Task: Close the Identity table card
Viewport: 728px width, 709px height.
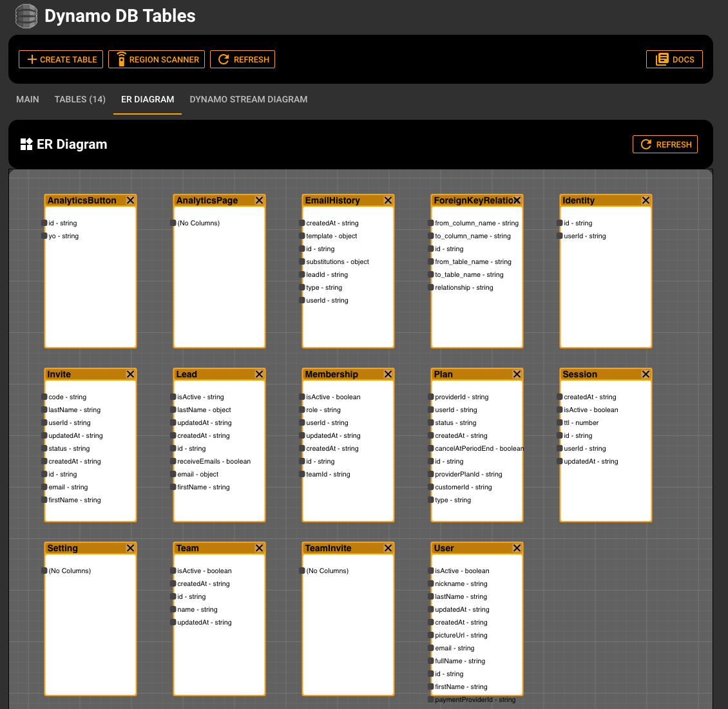Action: tap(646, 200)
